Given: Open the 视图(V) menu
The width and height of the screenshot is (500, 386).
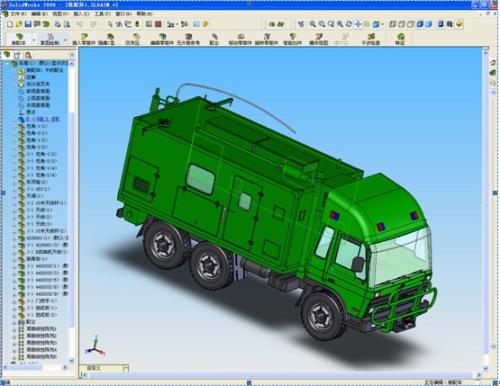Looking at the screenshot, I should point(60,14).
